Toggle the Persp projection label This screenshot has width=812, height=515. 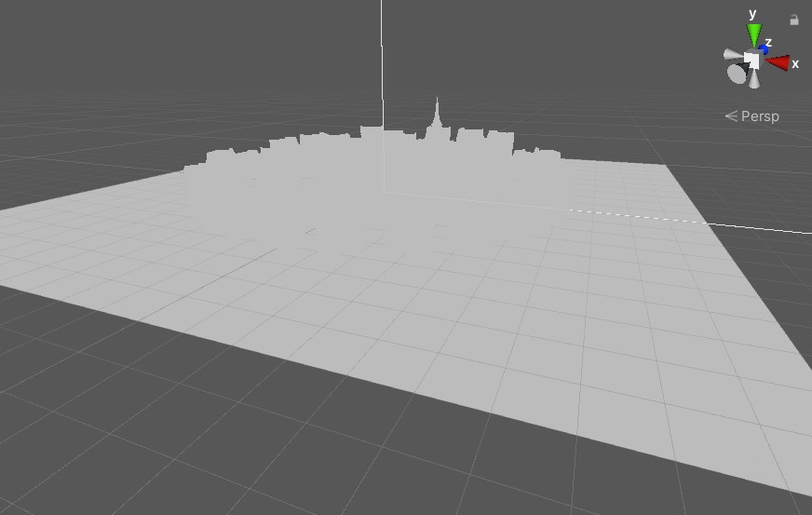(x=752, y=116)
